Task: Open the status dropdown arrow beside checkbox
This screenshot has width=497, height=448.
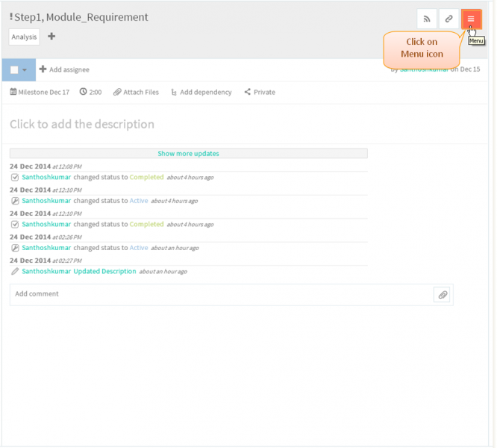Action: (x=25, y=70)
